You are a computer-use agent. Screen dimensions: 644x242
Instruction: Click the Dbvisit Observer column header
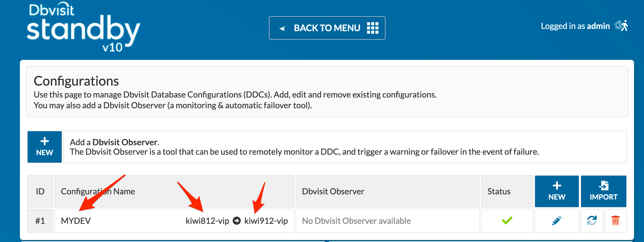[x=333, y=191]
